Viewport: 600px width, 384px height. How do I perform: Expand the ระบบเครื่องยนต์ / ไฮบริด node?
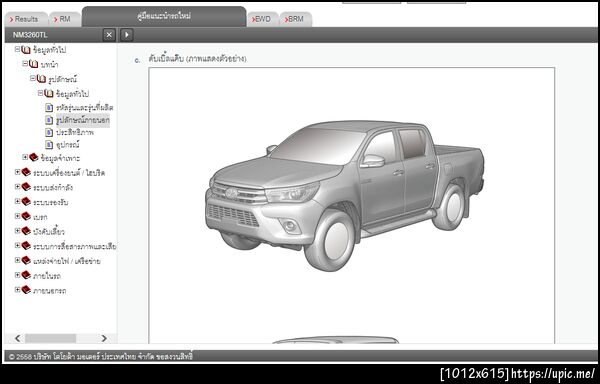(x=17, y=172)
